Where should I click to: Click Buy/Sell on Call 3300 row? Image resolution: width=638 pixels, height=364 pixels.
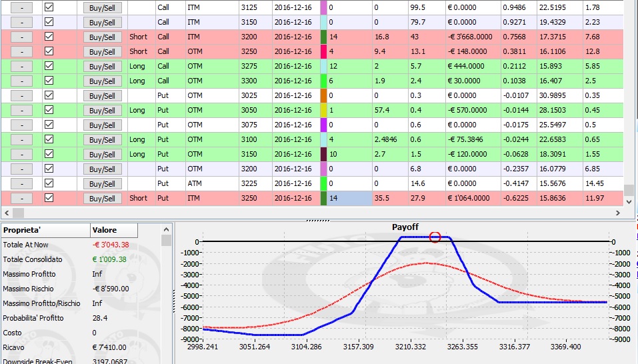(x=102, y=81)
